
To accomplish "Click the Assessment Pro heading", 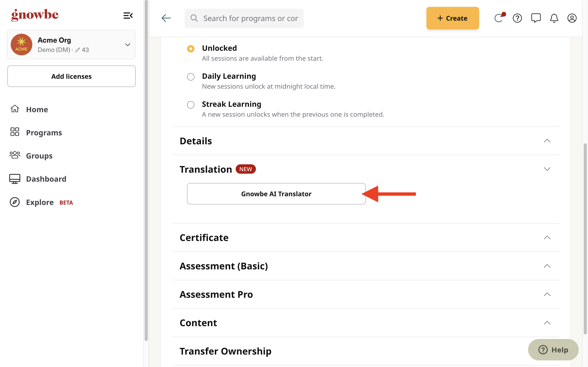I will (216, 294).
